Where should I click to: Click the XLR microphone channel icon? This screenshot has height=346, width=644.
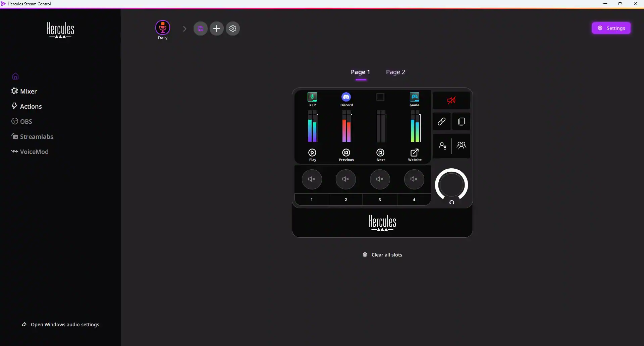pyautogui.click(x=312, y=97)
